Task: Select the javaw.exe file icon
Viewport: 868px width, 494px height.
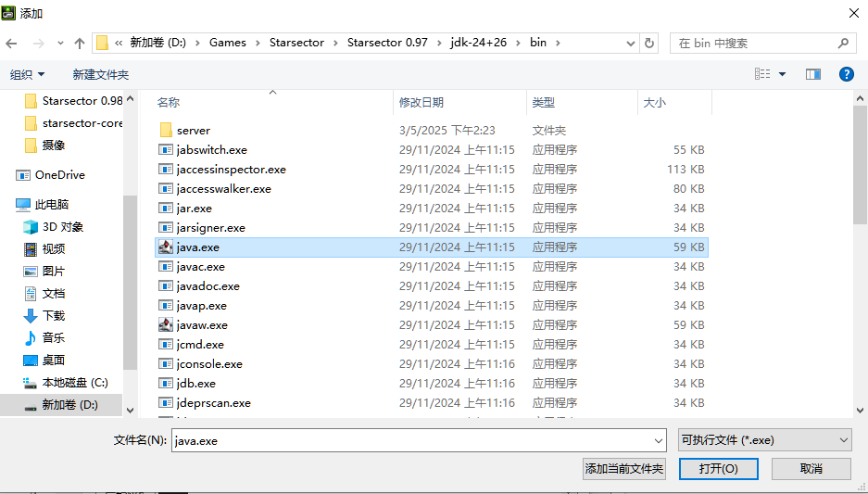Action: pos(166,325)
